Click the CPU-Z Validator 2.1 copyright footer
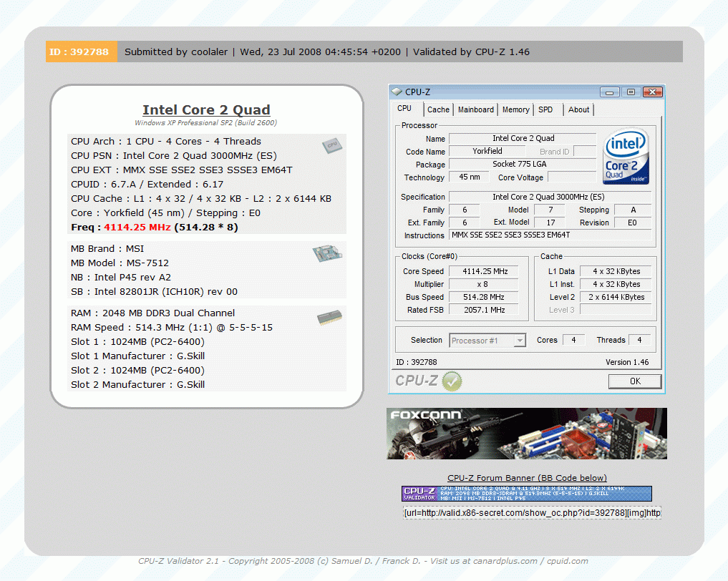Viewport: 728px width, 581px height. [x=363, y=561]
